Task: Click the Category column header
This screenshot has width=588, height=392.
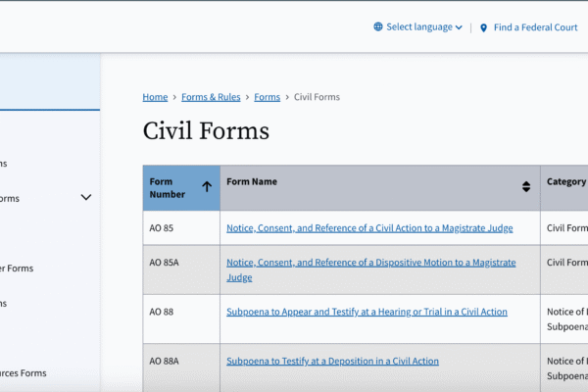Action: [565, 181]
